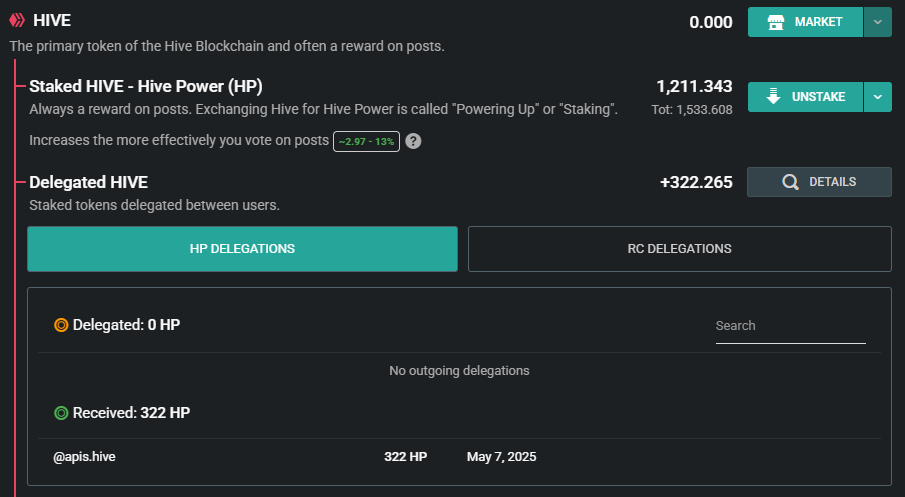905x497 pixels.
Task: Open the HIVE Market button
Action: [x=805, y=22]
